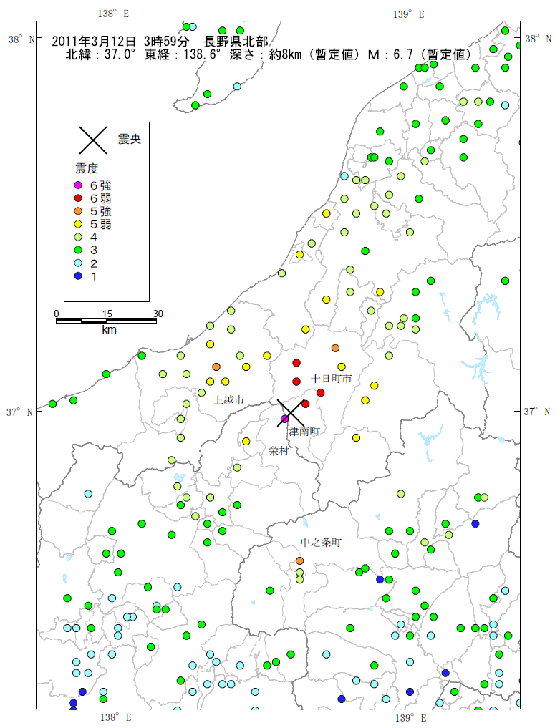Click the magenta 6強 station dot beside the epicenter
560x728 pixels.
click(284, 419)
